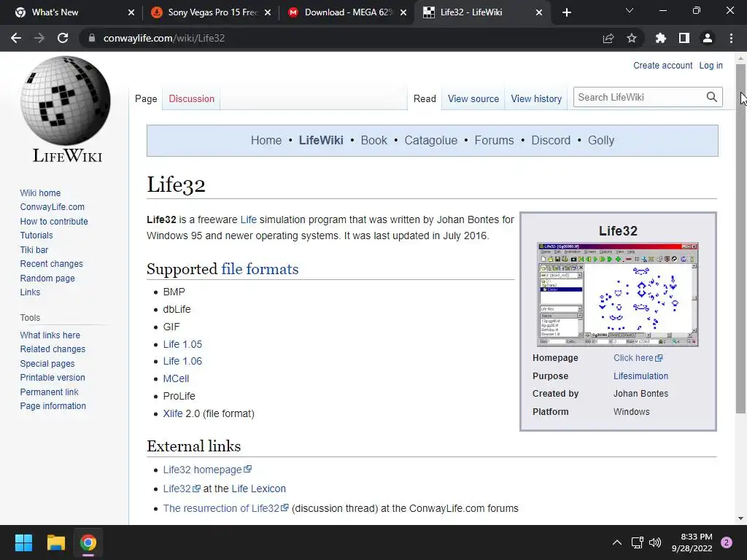747x560 pixels.
Task: Click the site padlock icon
Action: coord(92,38)
